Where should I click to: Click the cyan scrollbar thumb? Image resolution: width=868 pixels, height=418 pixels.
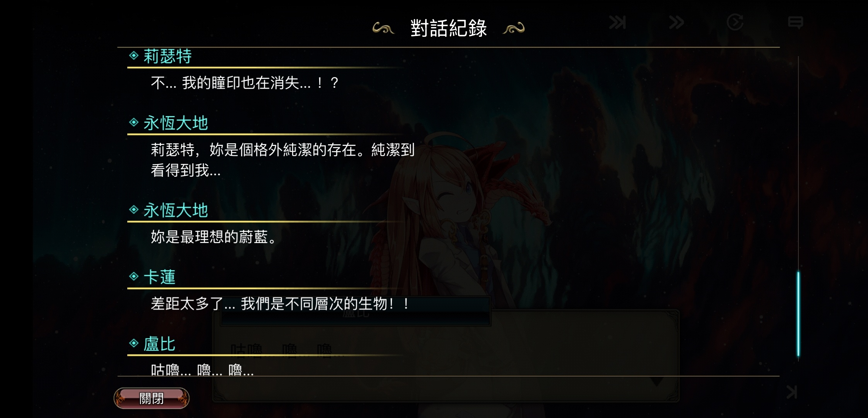point(798,314)
